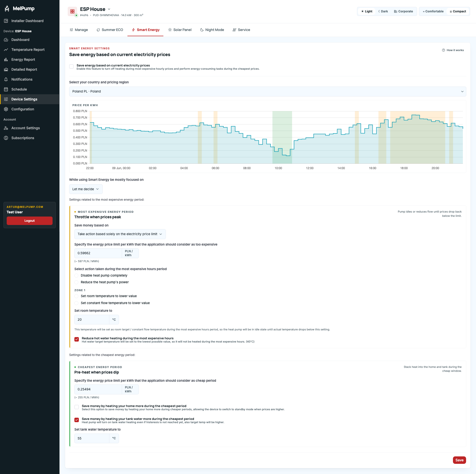Click the expensive price limit input field
The image size is (476, 474).
pyautogui.click(x=98, y=253)
